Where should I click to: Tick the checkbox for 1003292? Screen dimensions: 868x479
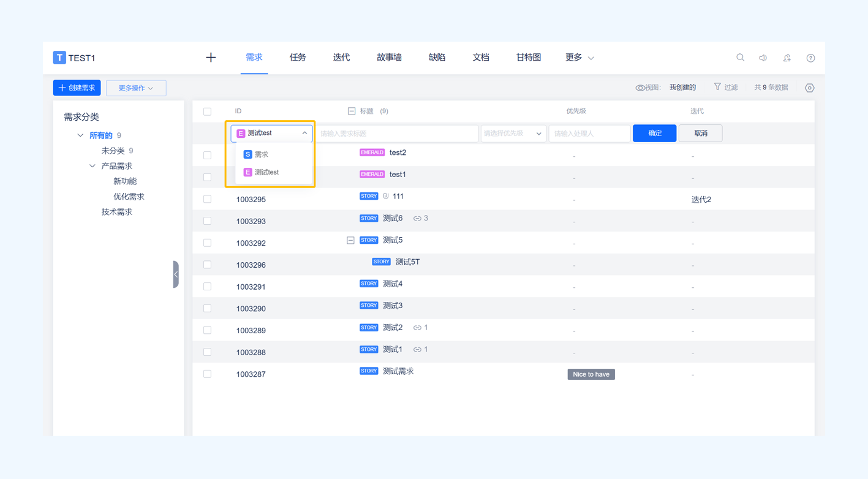coord(207,243)
